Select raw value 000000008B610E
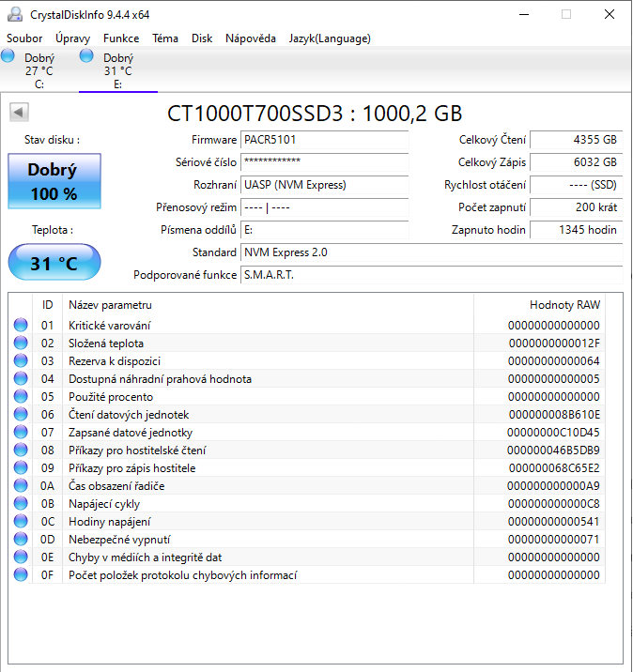 click(x=554, y=415)
